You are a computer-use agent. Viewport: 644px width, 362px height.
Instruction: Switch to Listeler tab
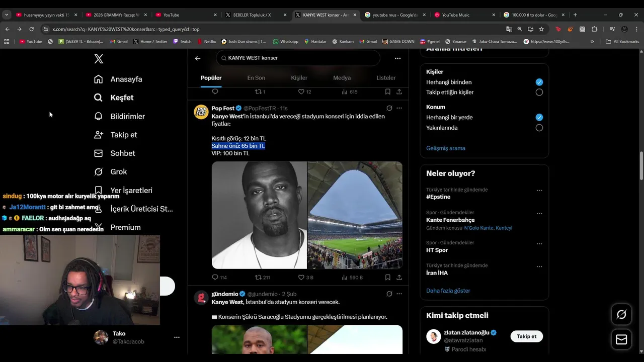tap(386, 78)
